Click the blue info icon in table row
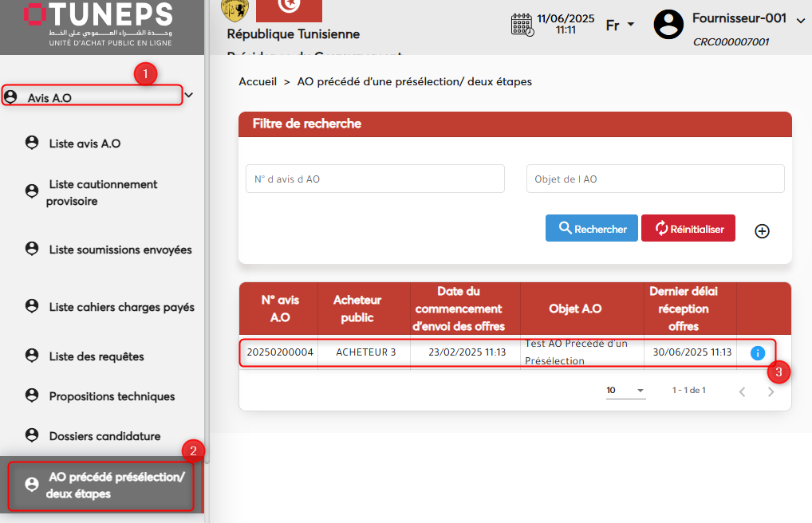Image resolution: width=812 pixels, height=523 pixels. (x=758, y=352)
